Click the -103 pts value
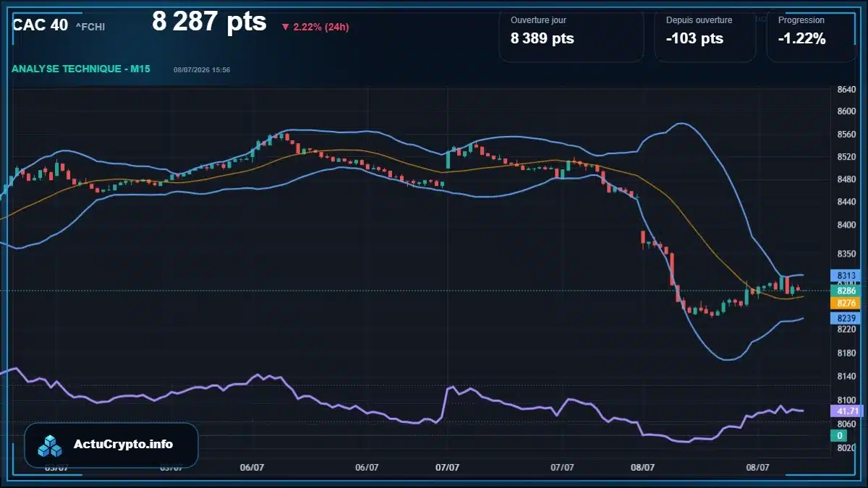 coord(694,38)
